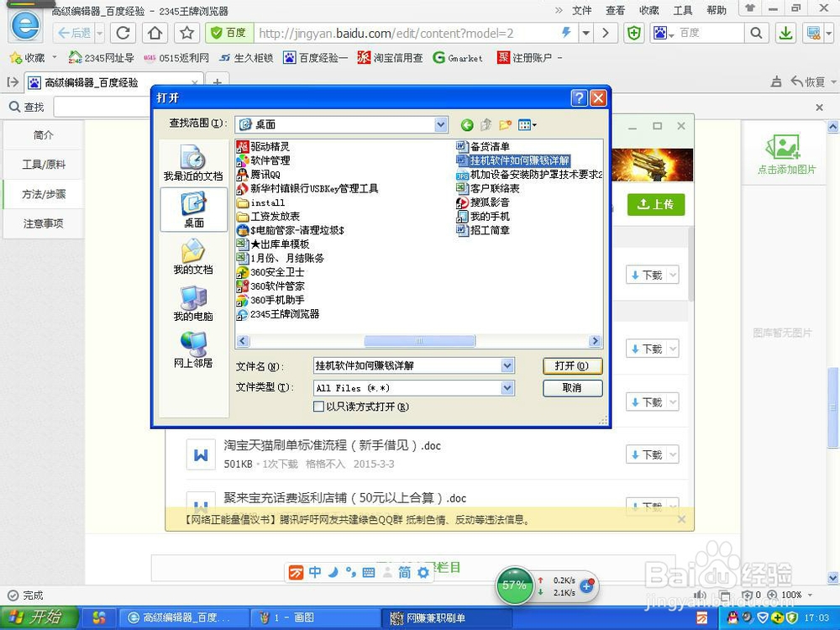This screenshot has height=630, width=840.
Task: Click the browser home icon
Action: 155,34
